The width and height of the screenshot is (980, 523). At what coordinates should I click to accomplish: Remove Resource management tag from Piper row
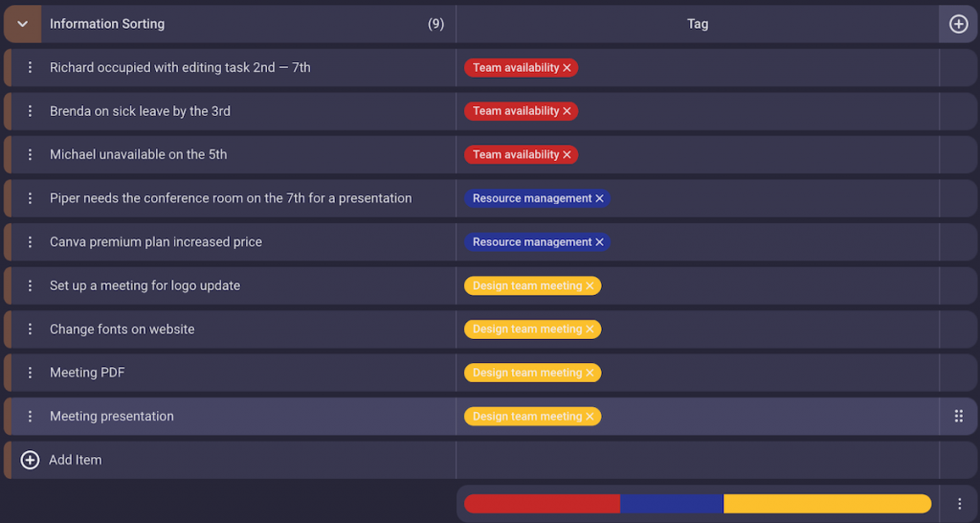pyautogui.click(x=600, y=199)
